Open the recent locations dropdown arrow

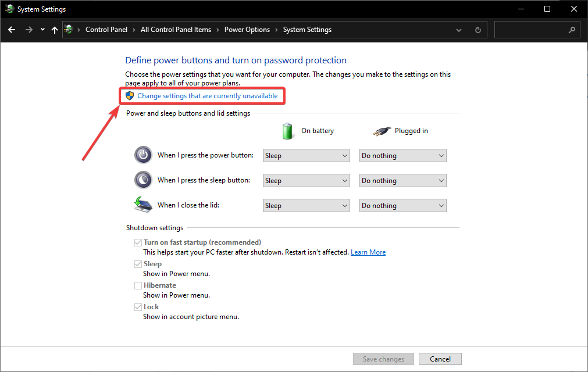point(42,30)
